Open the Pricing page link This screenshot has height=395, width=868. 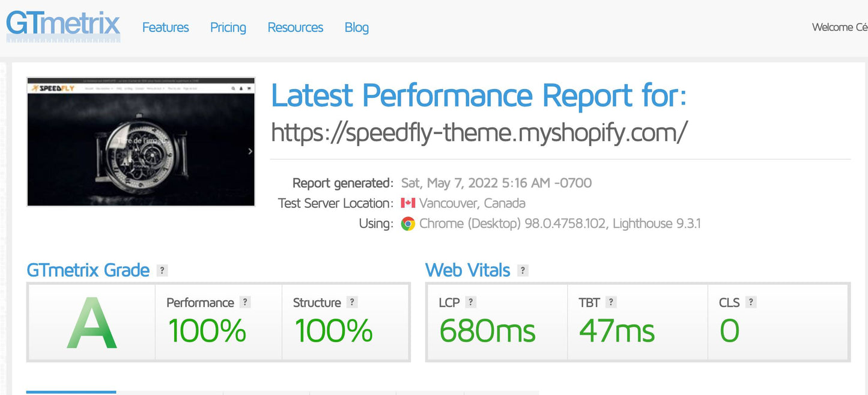pyautogui.click(x=228, y=28)
